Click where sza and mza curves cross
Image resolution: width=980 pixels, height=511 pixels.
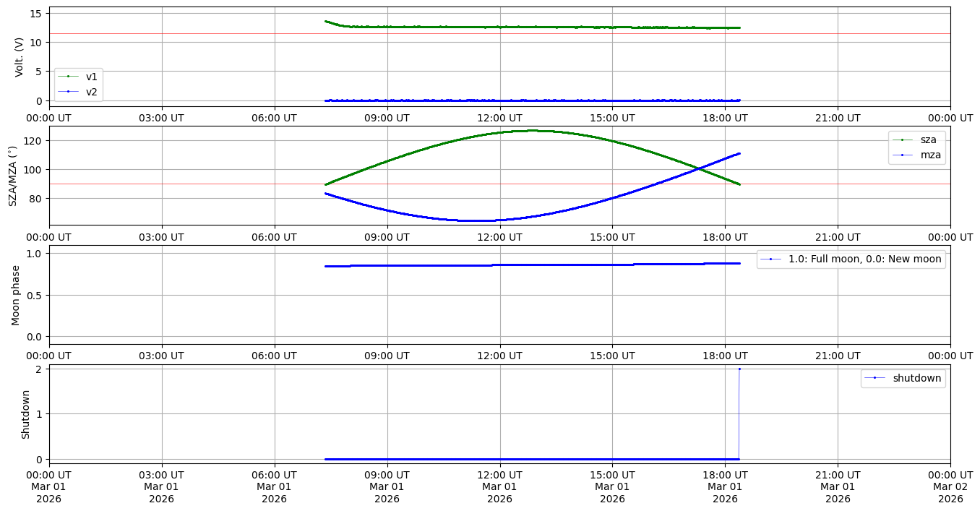(698, 169)
